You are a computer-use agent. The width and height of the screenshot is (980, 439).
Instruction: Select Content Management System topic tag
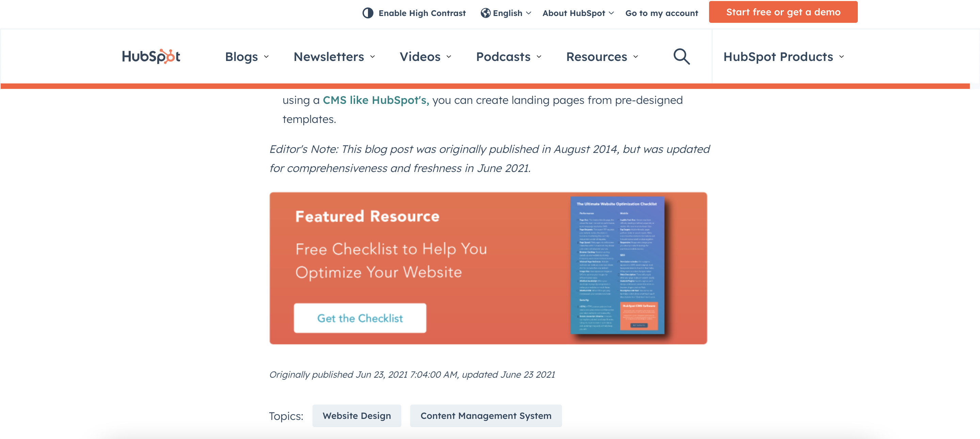tap(485, 416)
